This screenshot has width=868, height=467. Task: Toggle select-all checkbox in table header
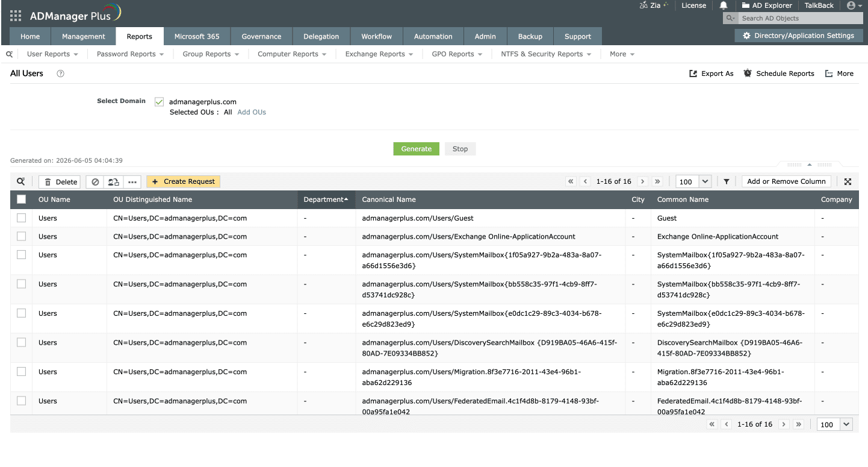(22, 199)
